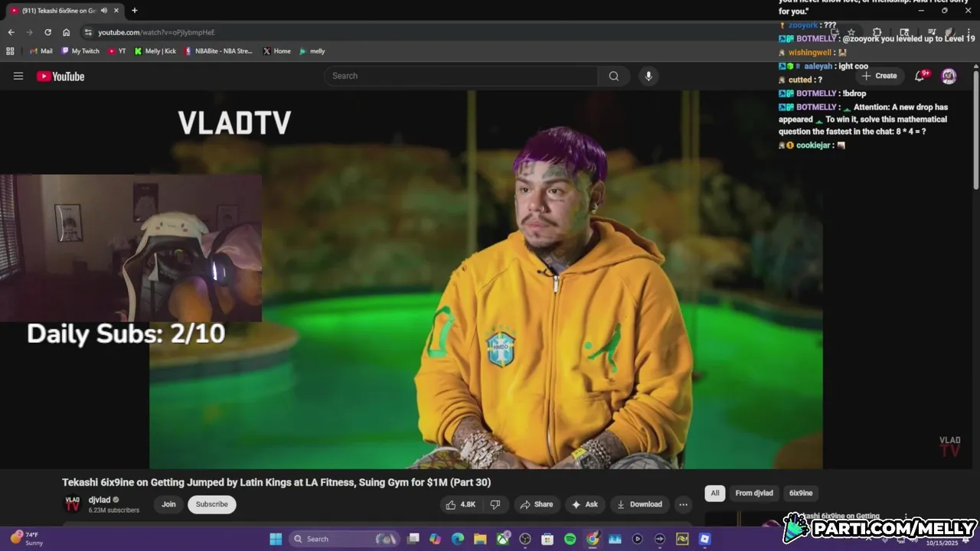The width and height of the screenshot is (980, 551).
Task: Click the Windows taskbar Search box
Action: [x=345, y=539]
